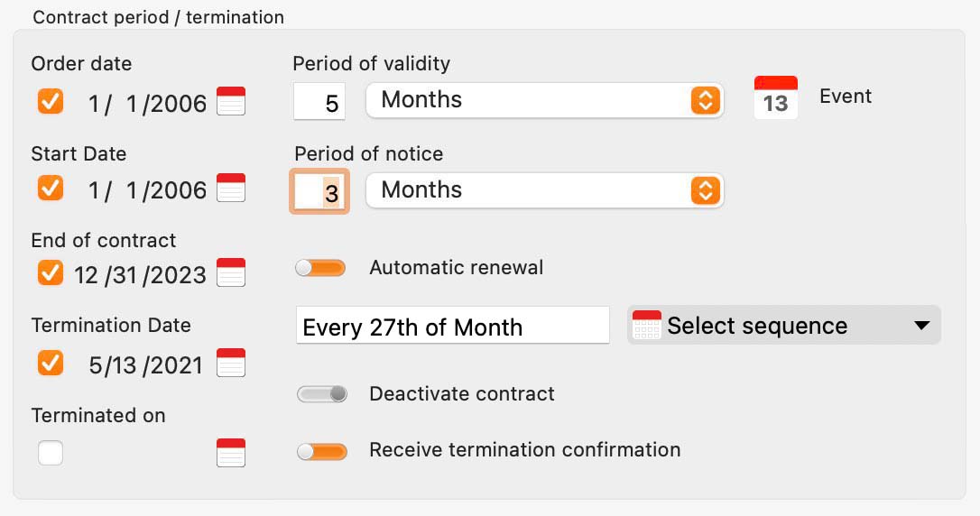
Task: Uncheck the Start Date checkbox
Action: [x=50, y=188]
